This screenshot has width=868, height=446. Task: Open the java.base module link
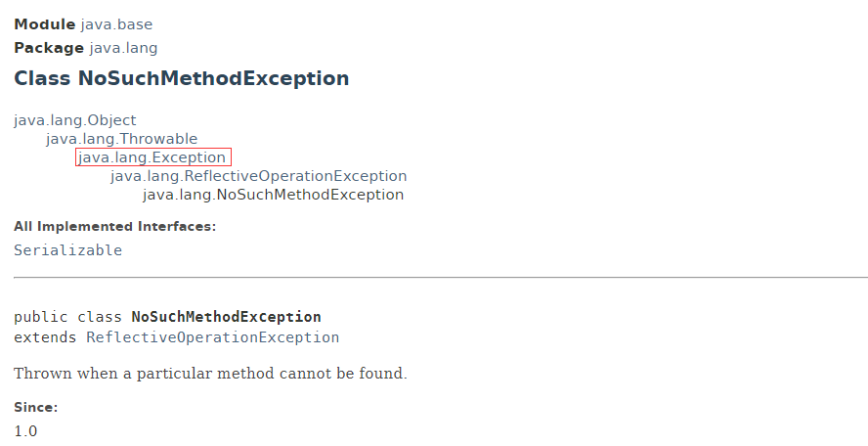click(116, 24)
